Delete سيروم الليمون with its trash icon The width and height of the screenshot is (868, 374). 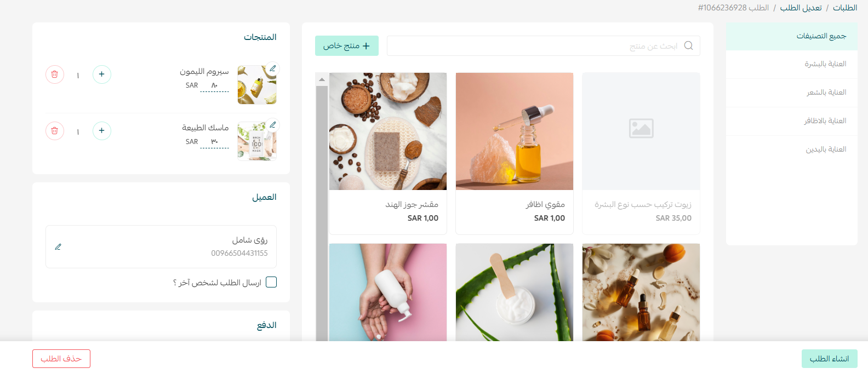(55, 74)
